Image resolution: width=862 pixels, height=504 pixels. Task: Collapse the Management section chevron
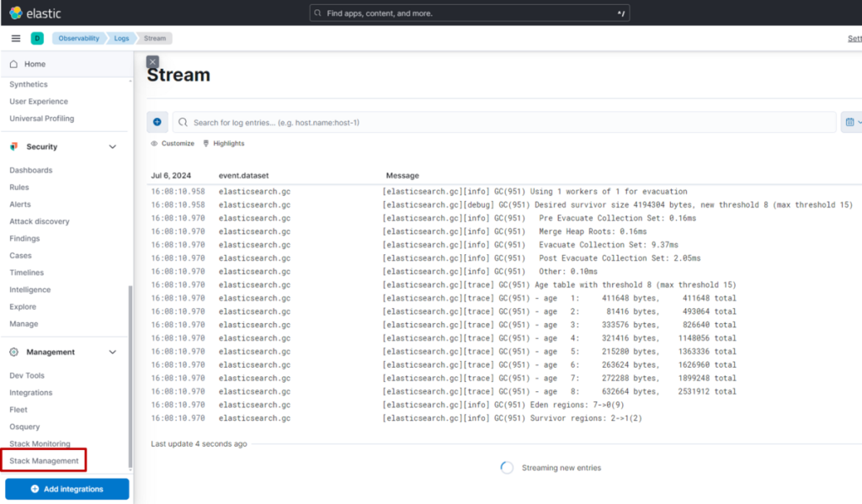click(x=113, y=352)
